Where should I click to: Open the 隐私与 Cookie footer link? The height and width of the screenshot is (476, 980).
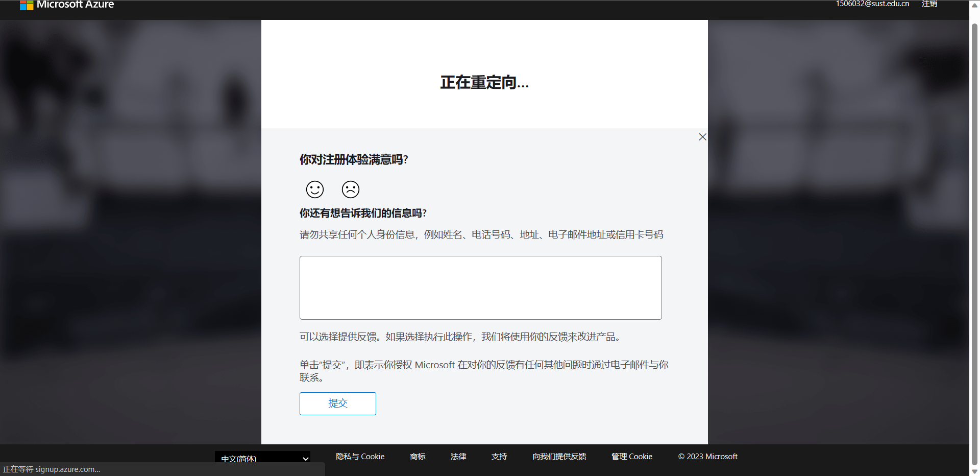(360, 457)
